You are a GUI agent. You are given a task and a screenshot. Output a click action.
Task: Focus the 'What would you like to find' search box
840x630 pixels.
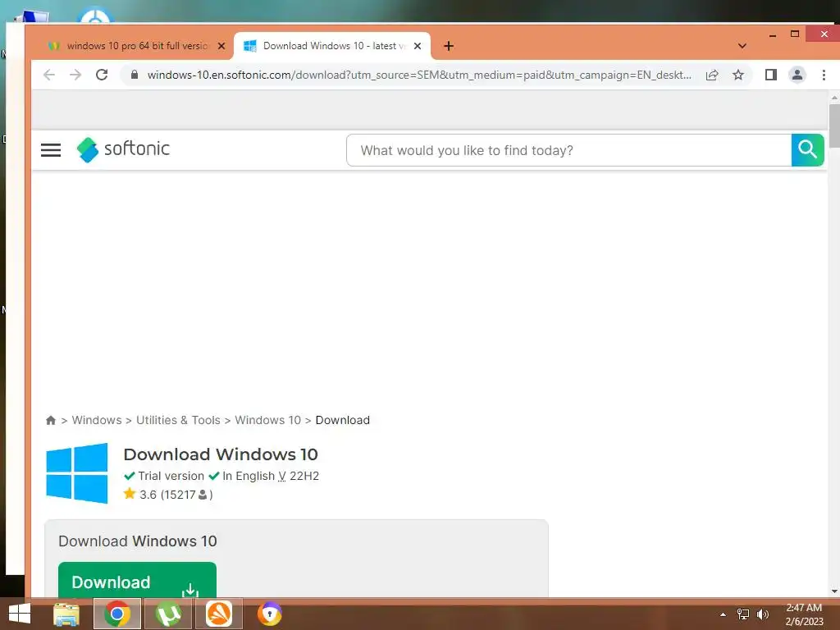coord(569,151)
